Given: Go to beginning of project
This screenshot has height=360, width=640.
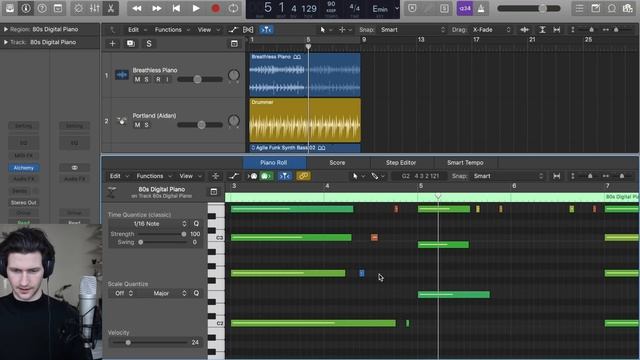Looking at the screenshot, I should [x=176, y=8].
